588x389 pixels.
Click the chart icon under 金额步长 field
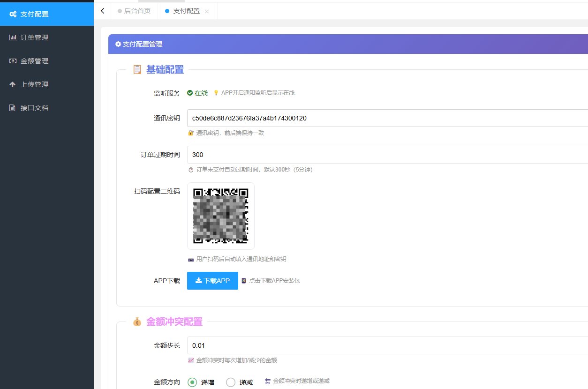191,360
